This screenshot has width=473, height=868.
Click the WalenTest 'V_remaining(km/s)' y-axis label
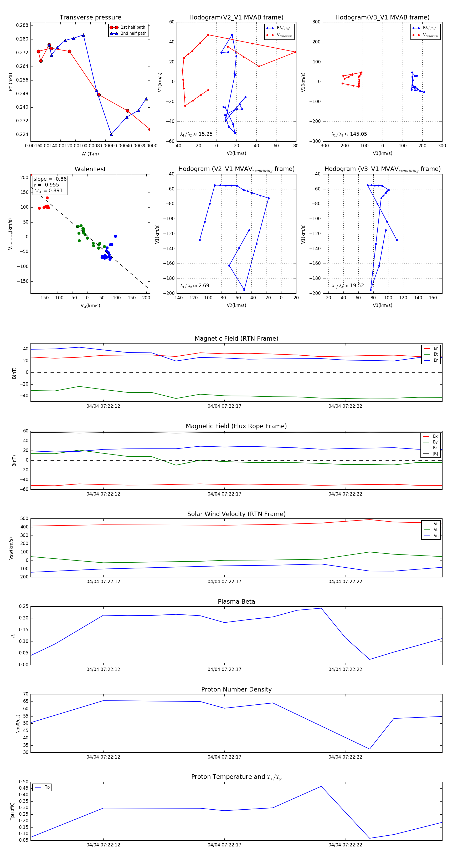click(x=11, y=234)
